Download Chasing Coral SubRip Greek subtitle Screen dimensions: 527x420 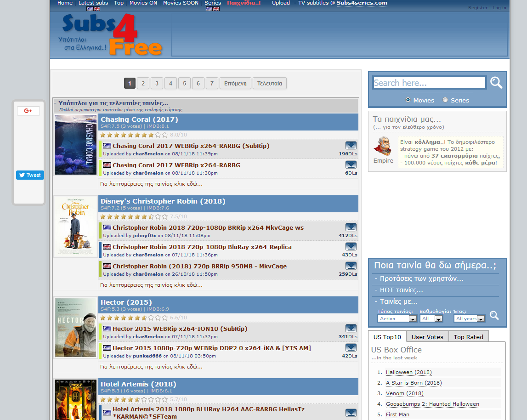point(351,146)
